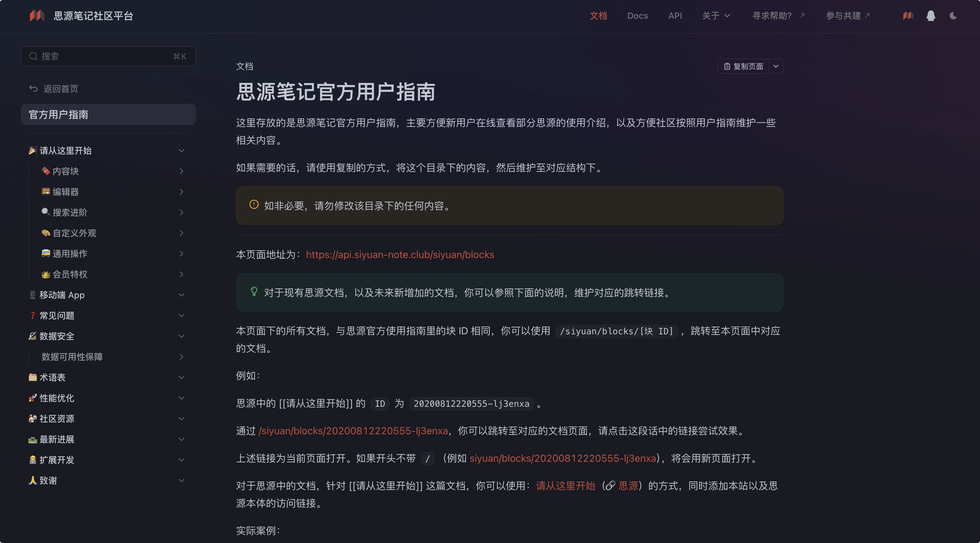Click the SiYuan logo in top-left header
Viewport: 980px width, 543px height.
(x=37, y=16)
